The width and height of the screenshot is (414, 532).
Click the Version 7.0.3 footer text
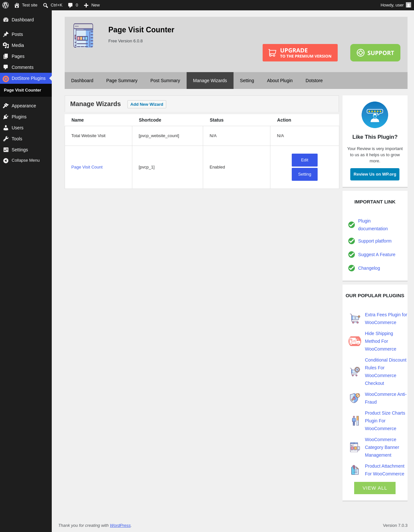[x=395, y=526]
